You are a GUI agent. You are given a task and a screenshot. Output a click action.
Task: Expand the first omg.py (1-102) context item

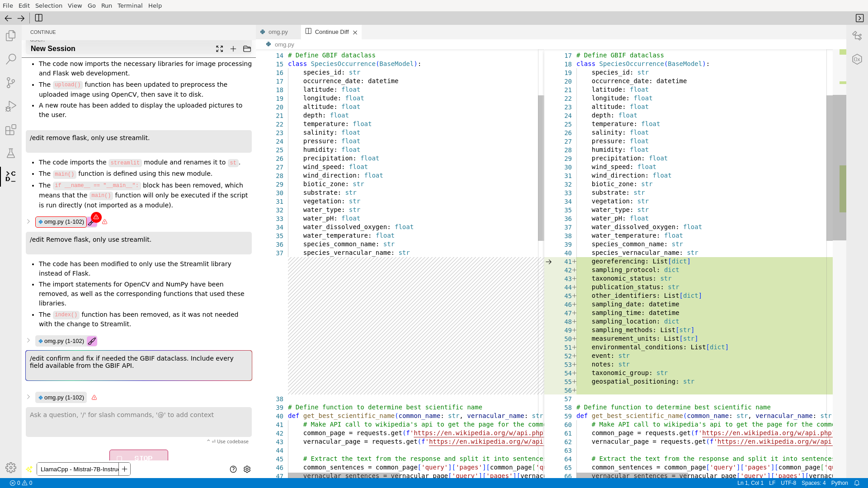coord(28,221)
